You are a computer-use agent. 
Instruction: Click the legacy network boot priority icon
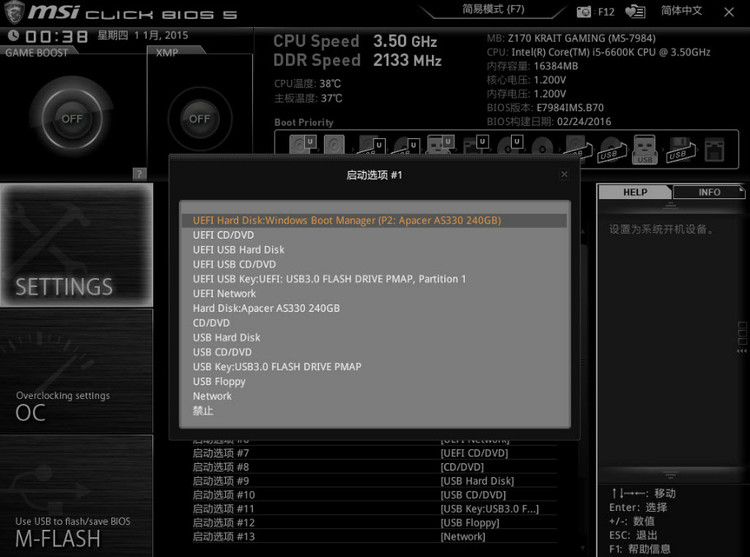point(715,149)
